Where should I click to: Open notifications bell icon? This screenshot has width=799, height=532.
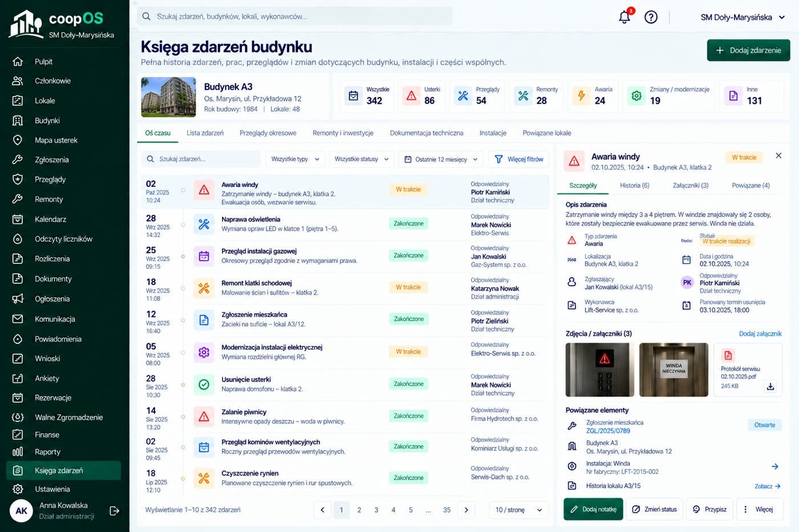coord(624,17)
